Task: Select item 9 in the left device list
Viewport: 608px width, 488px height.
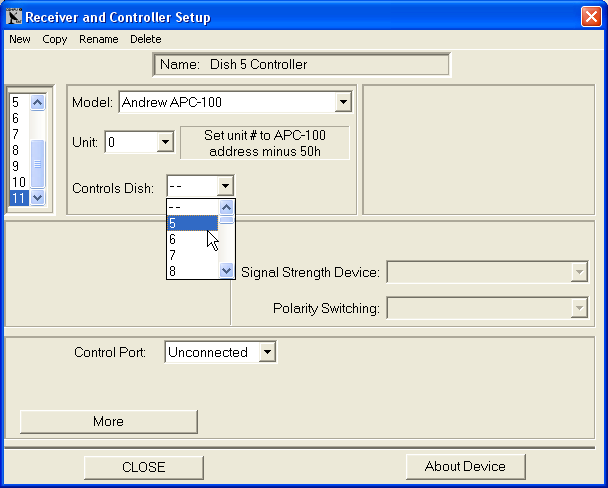Action: [18, 166]
